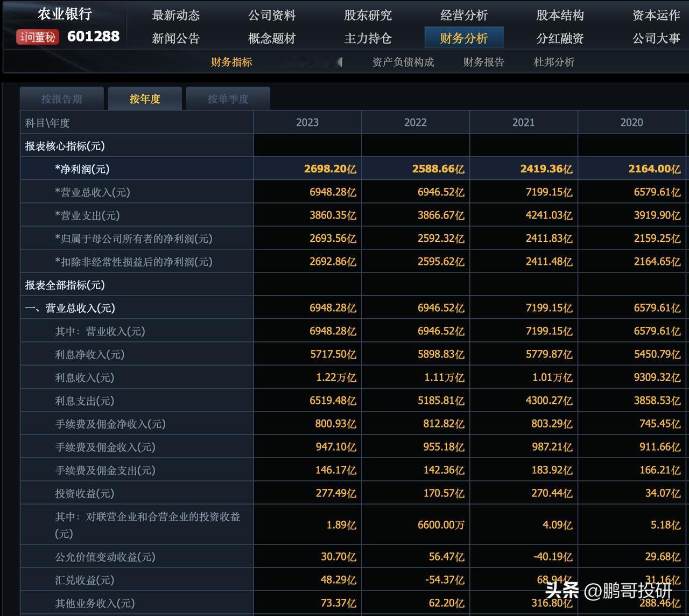Click the 2020 column header
This screenshot has height=616, width=689.
coord(632,122)
